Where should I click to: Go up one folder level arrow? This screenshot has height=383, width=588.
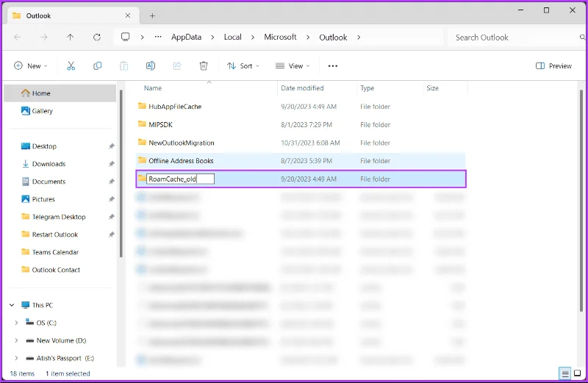(70, 37)
